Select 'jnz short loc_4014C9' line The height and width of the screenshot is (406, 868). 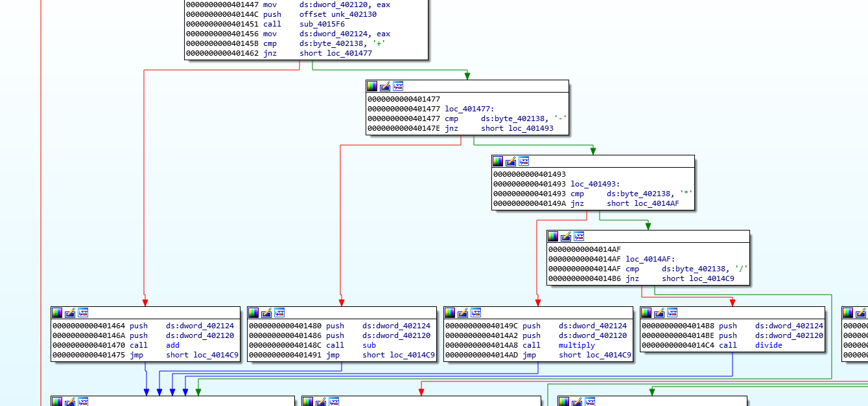641,278
